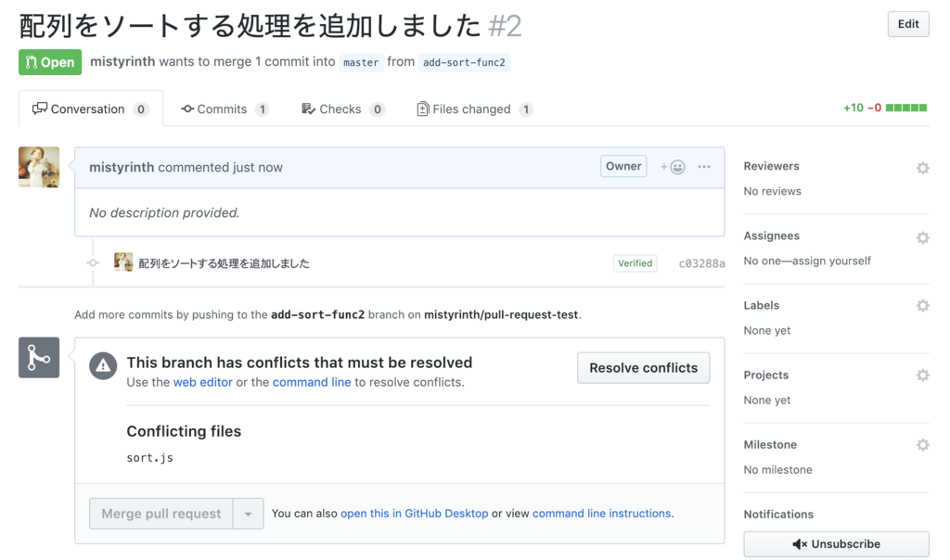Click the sort.js conflicting file name
950x560 pixels.
(149, 457)
